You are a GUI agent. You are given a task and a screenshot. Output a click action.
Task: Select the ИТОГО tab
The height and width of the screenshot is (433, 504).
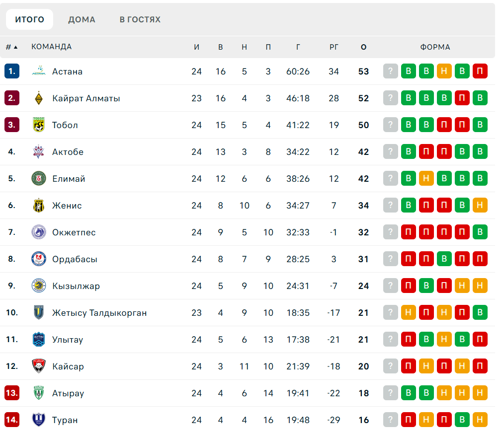29,19
